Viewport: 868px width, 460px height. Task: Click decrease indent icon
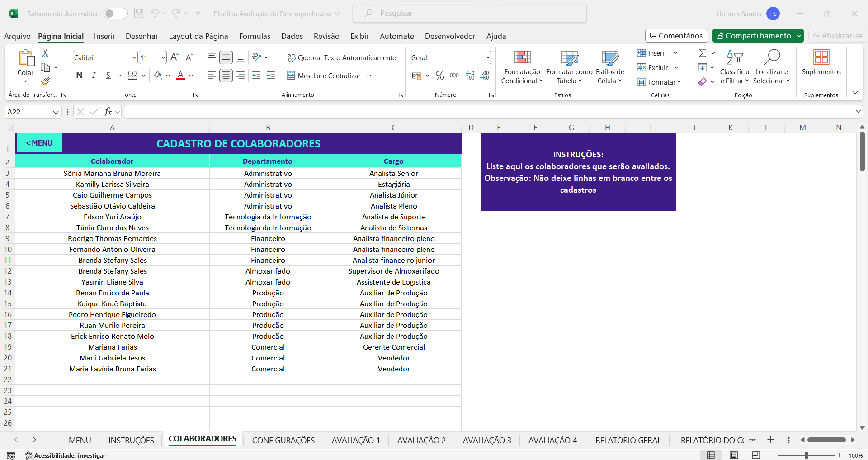256,76
